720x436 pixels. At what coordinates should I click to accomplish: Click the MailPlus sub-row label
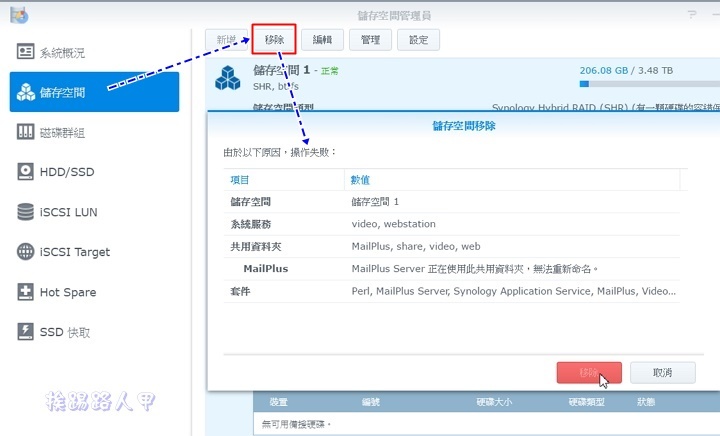pos(266,269)
